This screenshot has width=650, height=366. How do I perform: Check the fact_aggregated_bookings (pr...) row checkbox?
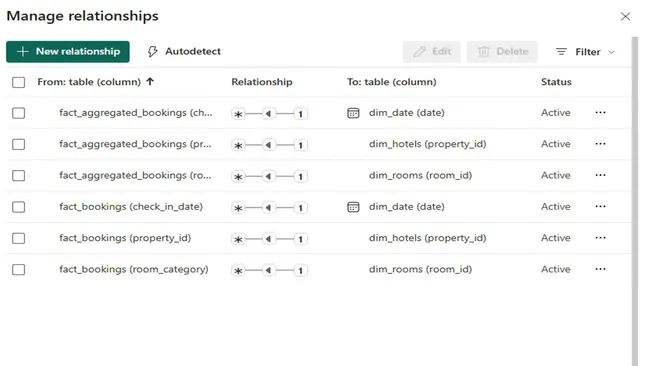[19, 144]
